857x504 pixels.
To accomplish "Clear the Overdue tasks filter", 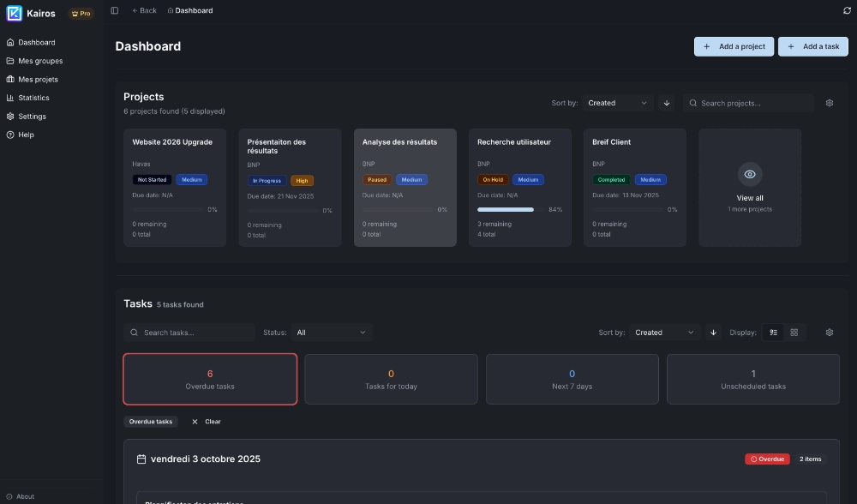I will pyautogui.click(x=207, y=422).
